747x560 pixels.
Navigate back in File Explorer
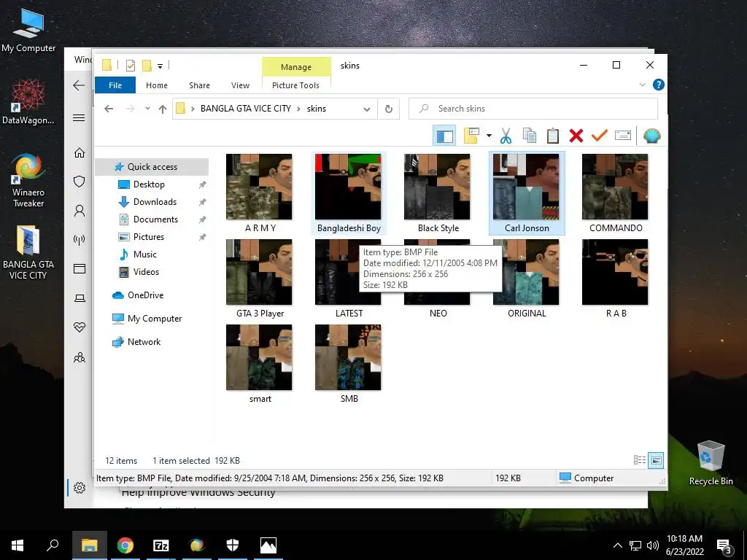[x=109, y=109]
